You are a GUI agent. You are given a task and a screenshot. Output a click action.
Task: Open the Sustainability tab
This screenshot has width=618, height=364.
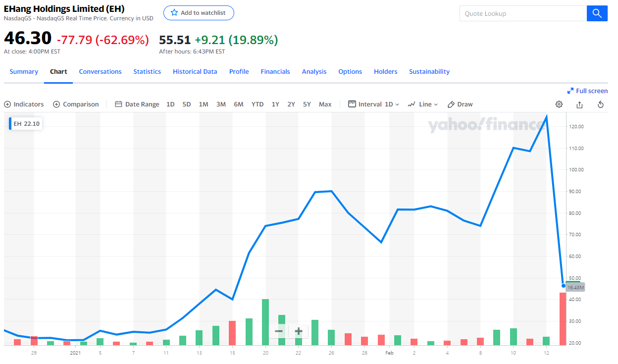(x=429, y=71)
